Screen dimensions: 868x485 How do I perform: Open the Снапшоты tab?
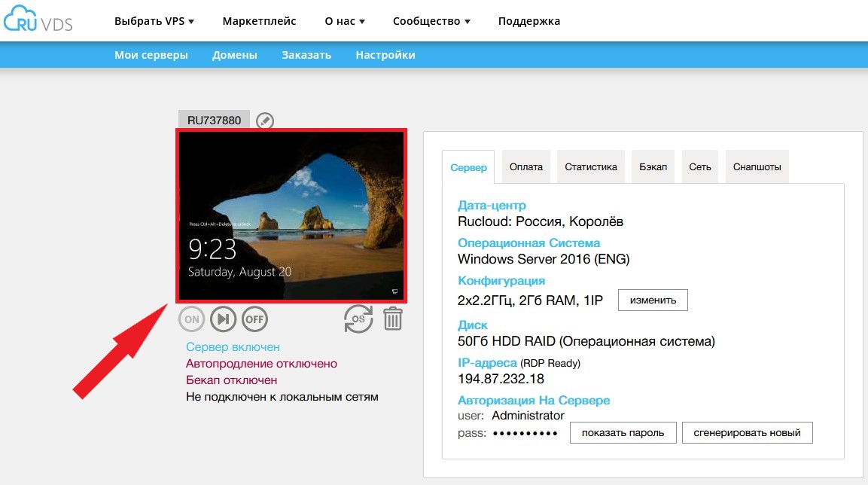point(757,166)
